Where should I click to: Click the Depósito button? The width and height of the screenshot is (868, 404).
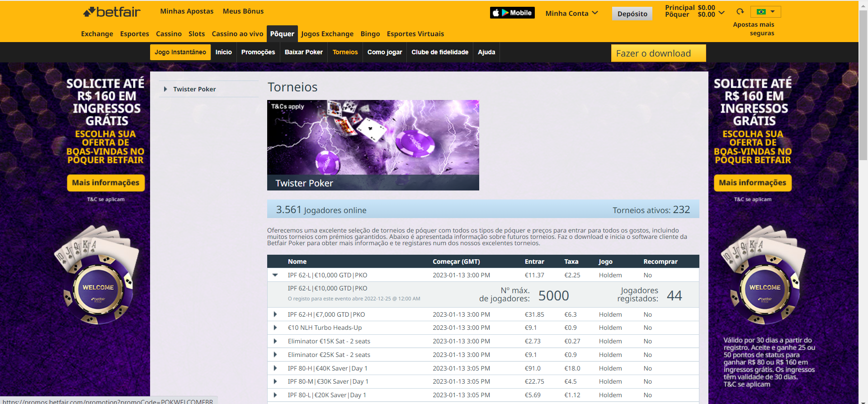click(x=632, y=14)
